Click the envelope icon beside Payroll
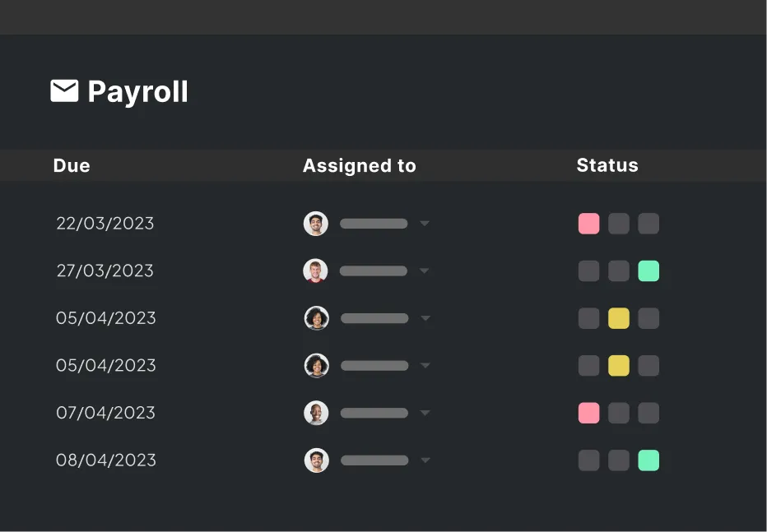The image size is (767, 532). [64, 91]
